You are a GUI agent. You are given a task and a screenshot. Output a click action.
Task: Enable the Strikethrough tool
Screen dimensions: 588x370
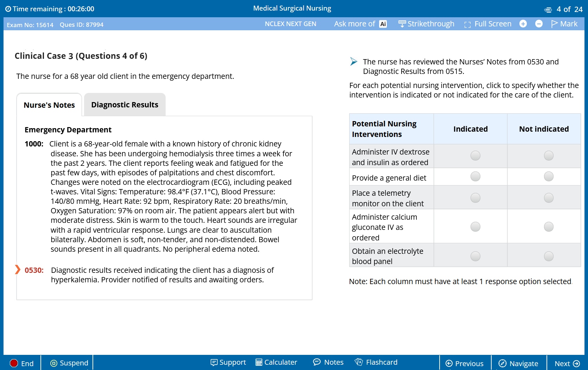click(426, 24)
